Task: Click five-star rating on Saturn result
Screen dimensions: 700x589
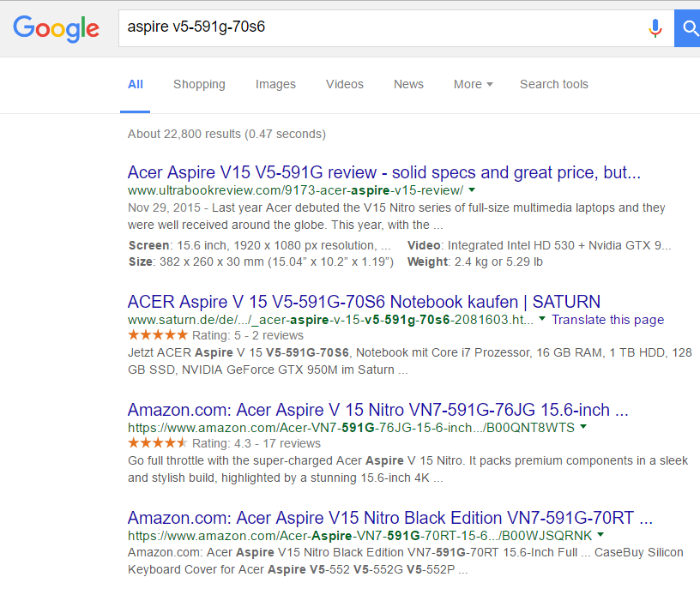Action: coord(158,334)
